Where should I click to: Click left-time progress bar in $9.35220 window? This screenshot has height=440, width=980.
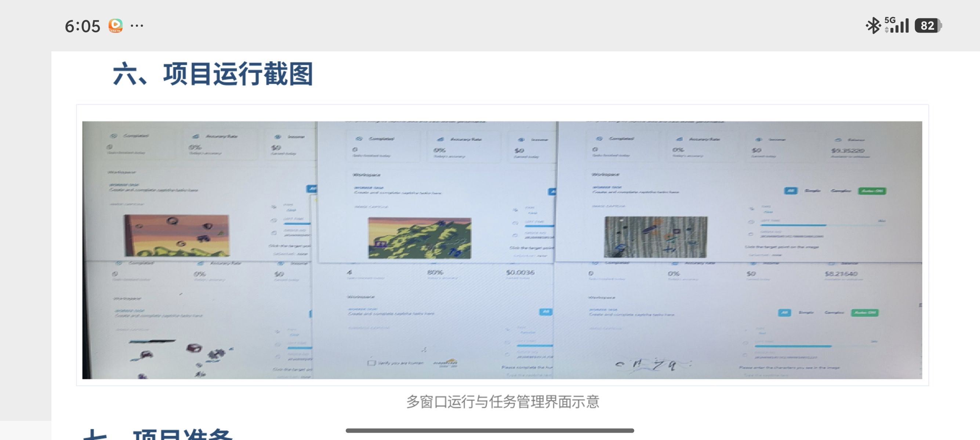click(823, 225)
